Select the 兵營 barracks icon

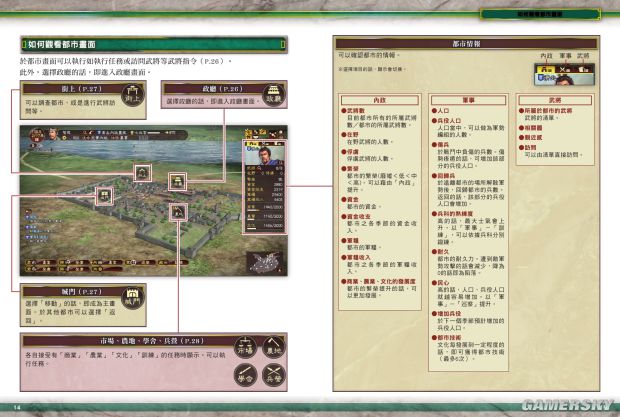273,379
